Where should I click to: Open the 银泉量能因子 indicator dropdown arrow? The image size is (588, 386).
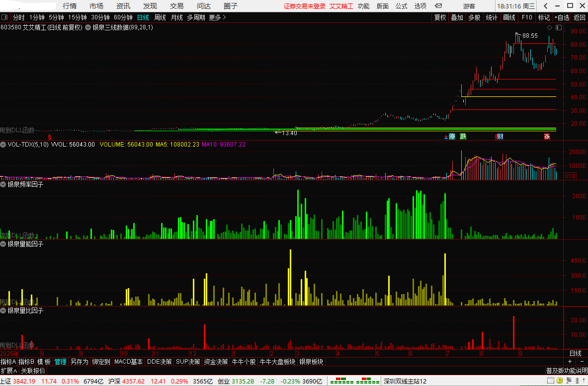point(3,244)
